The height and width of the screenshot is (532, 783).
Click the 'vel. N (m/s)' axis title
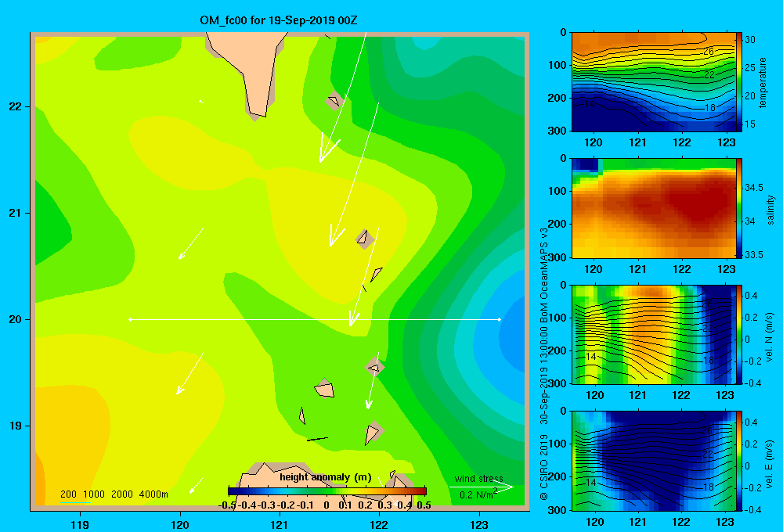pyautogui.click(x=770, y=337)
